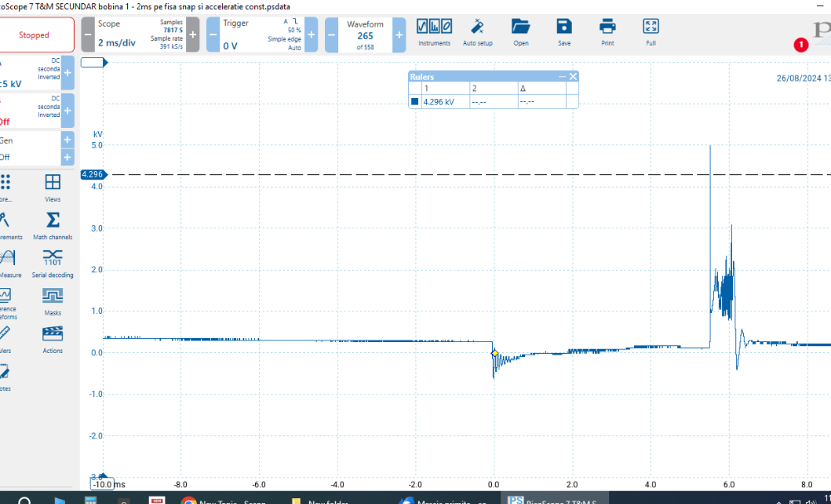Open Google Chrome from the taskbar

coord(189,500)
